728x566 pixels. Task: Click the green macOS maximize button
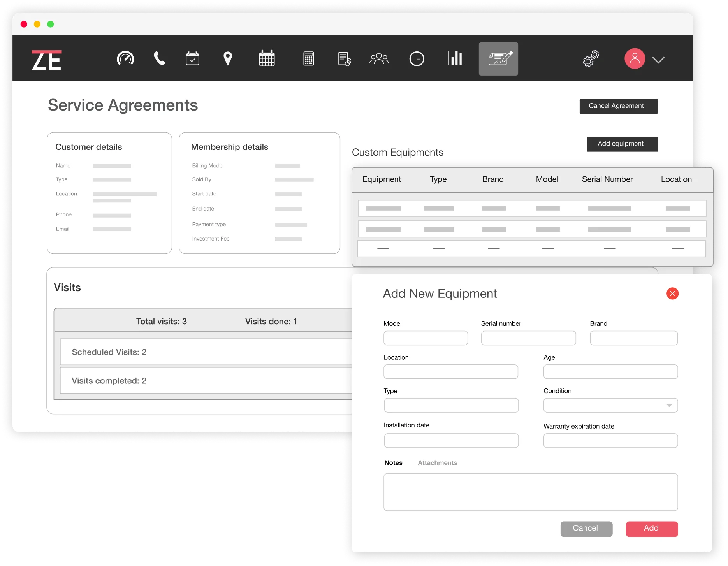51,24
